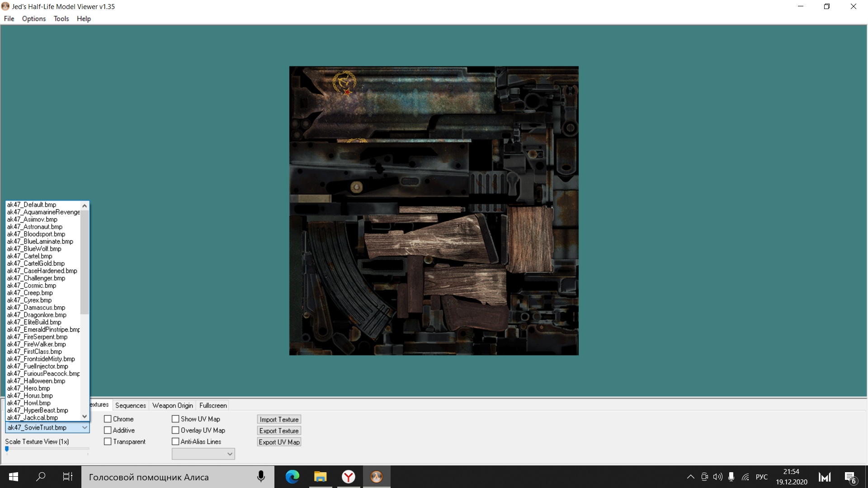
Task: Select ak47_Default.bmp in texture list
Action: click(x=43, y=205)
